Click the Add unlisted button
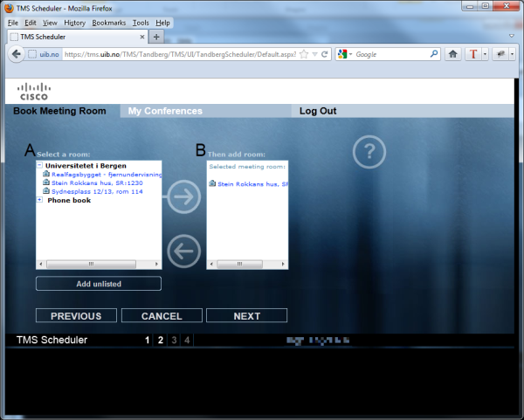The height and width of the screenshot is (420, 524). point(99,284)
